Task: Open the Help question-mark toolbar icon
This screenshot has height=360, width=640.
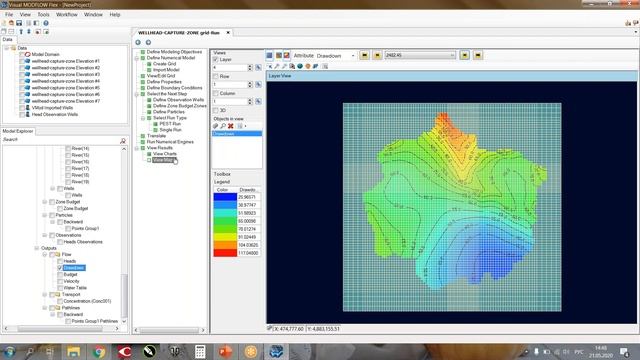Action: (46, 23)
